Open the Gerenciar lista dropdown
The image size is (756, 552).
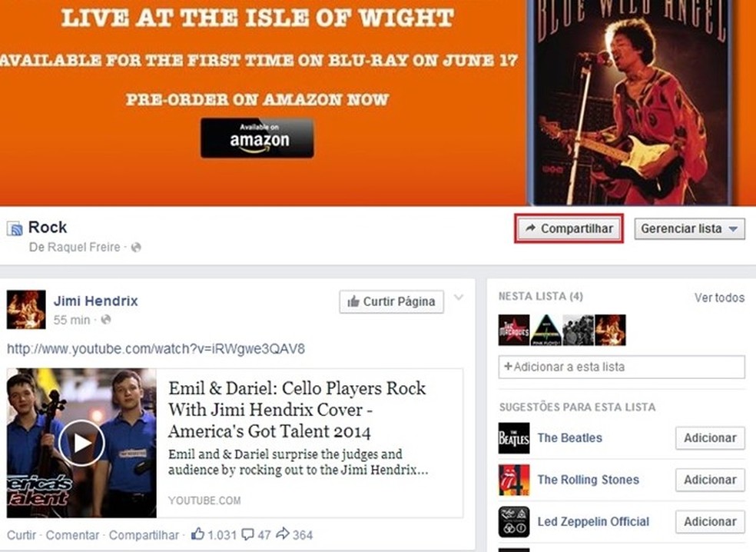tap(689, 228)
